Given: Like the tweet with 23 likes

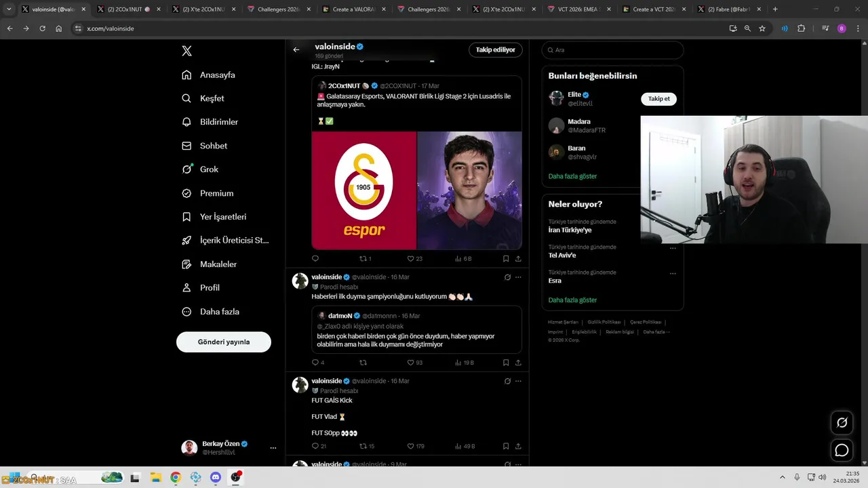Looking at the screenshot, I should click(414, 259).
